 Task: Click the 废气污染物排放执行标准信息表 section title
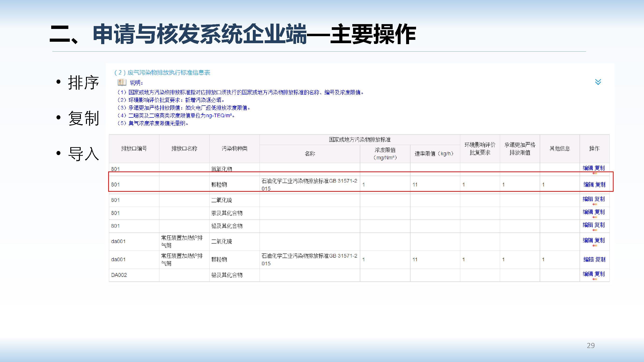(162, 73)
